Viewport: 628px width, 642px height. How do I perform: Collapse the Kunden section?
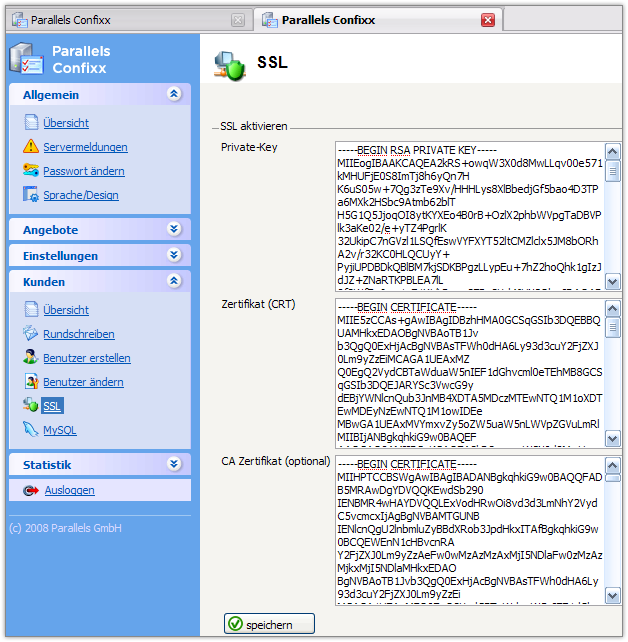pyautogui.click(x=174, y=282)
